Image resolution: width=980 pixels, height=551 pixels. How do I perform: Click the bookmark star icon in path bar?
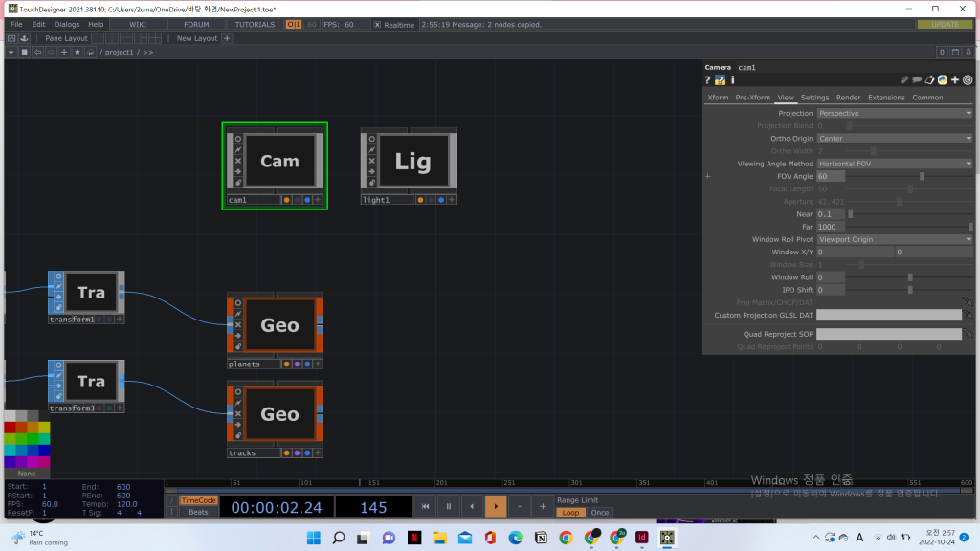pyautogui.click(x=78, y=52)
